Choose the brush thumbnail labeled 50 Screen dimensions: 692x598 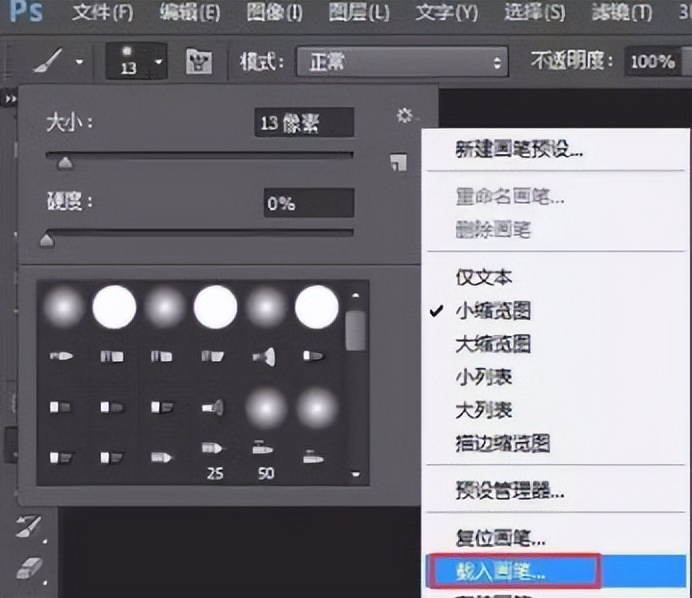pos(266,459)
